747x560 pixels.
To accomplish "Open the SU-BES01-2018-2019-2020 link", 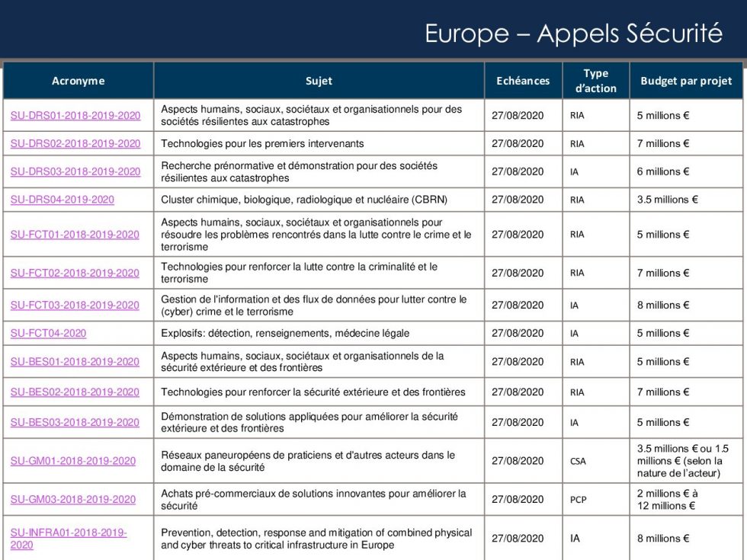I will click(x=75, y=362).
